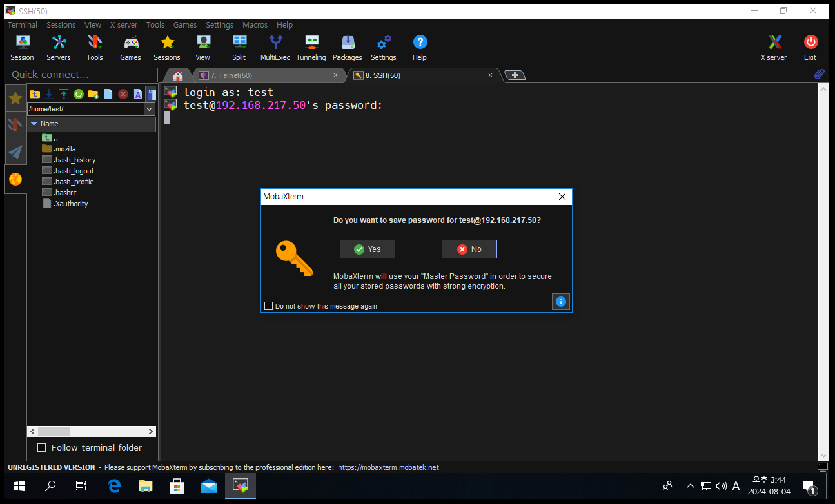
Task: Open Windows Start menu
Action: [x=19, y=486]
